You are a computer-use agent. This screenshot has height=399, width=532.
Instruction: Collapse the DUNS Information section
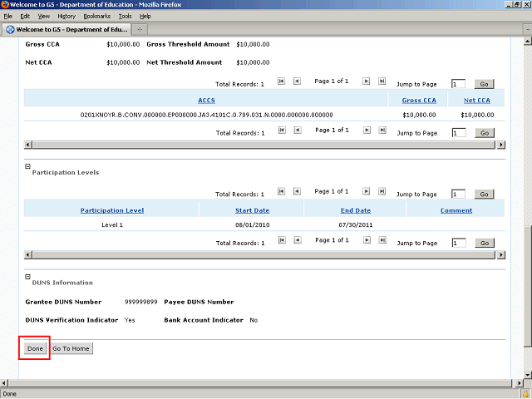[x=27, y=277]
